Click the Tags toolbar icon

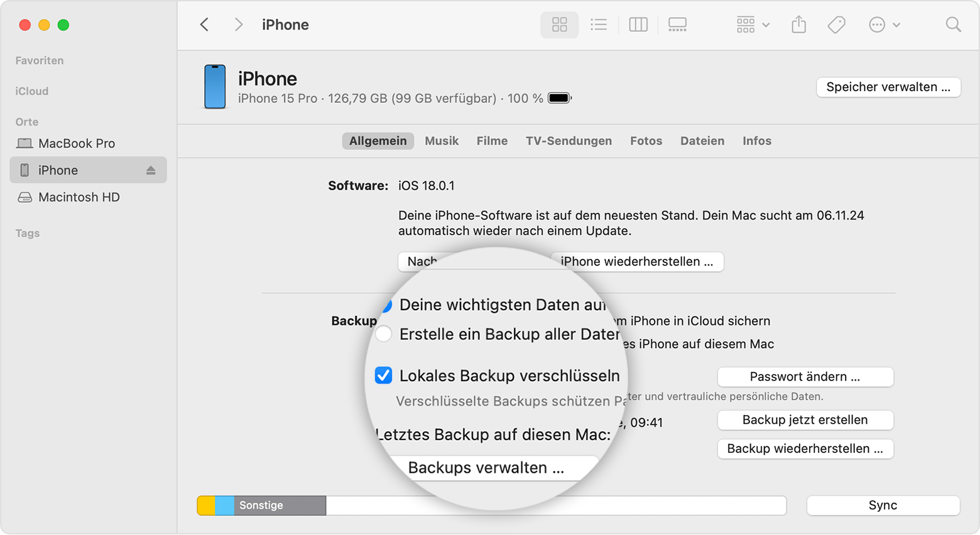(836, 24)
